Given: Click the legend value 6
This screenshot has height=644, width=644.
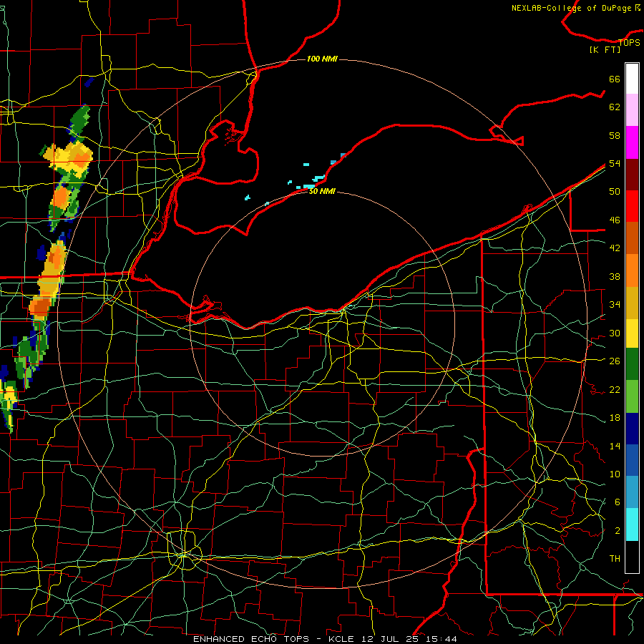Looking at the screenshot, I should [x=617, y=502].
